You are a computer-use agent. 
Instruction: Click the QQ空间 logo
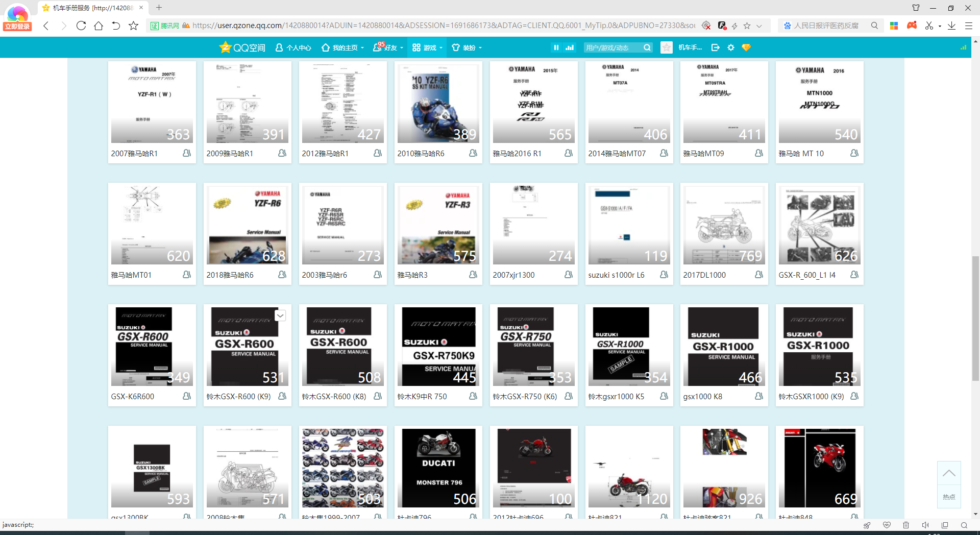[242, 47]
